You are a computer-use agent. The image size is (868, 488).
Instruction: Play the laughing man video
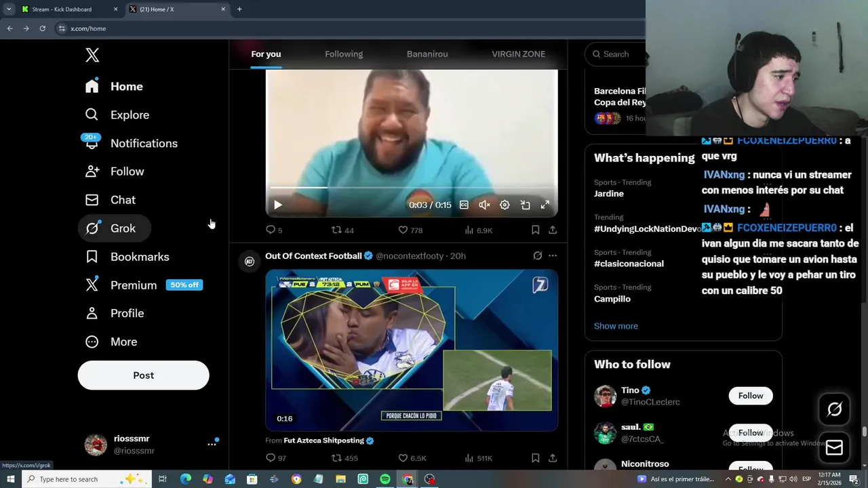tap(277, 205)
